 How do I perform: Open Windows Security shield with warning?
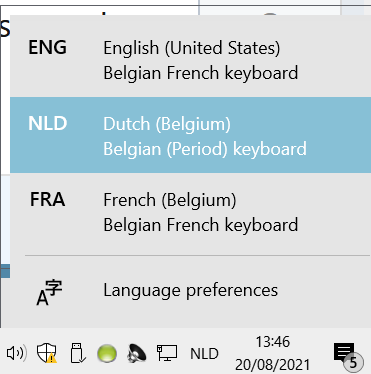pyautogui.click(x=46, y=353)
